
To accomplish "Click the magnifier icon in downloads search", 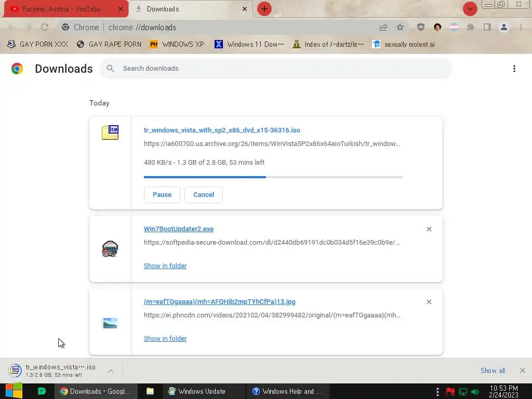I will [110, 69].
